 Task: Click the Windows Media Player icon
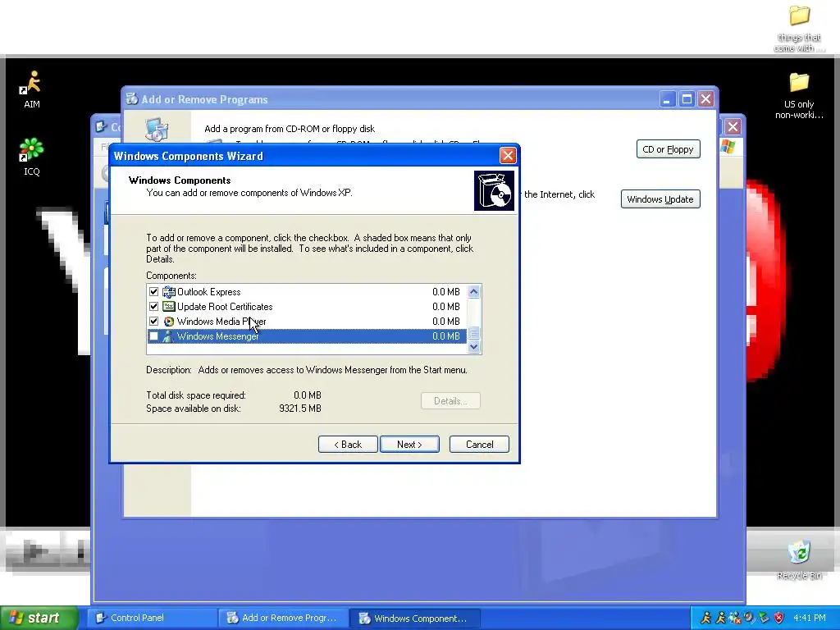click(169, 322)
